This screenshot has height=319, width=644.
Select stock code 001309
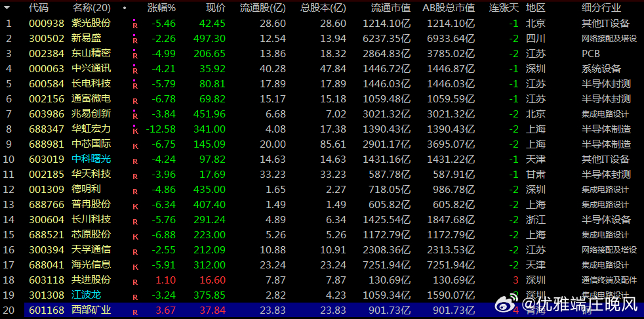click(47, 190)
